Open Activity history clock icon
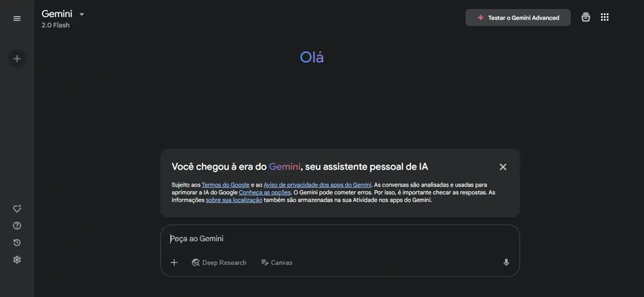This screenshot has height=297, width=644. (17, 243)
